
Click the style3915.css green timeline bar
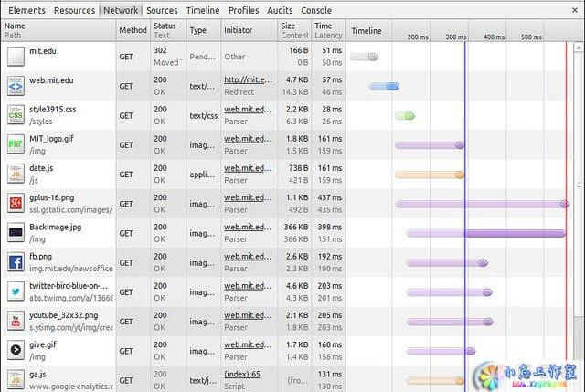[x=405, y=116]
